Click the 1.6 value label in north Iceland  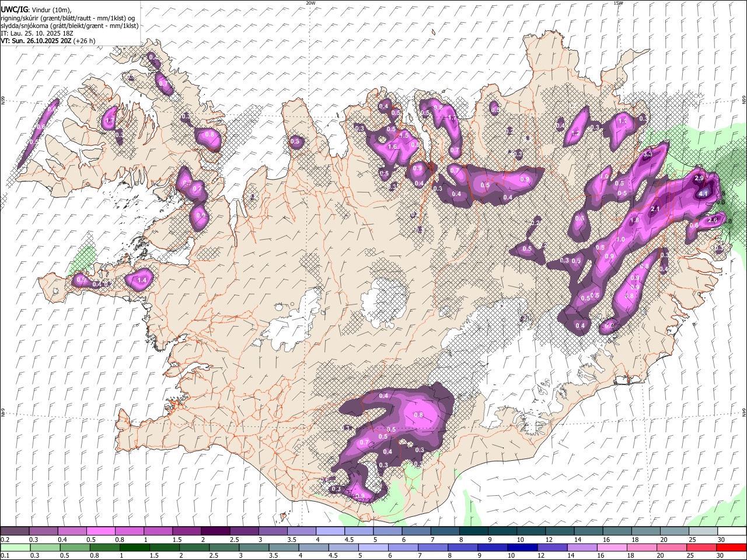392,147
